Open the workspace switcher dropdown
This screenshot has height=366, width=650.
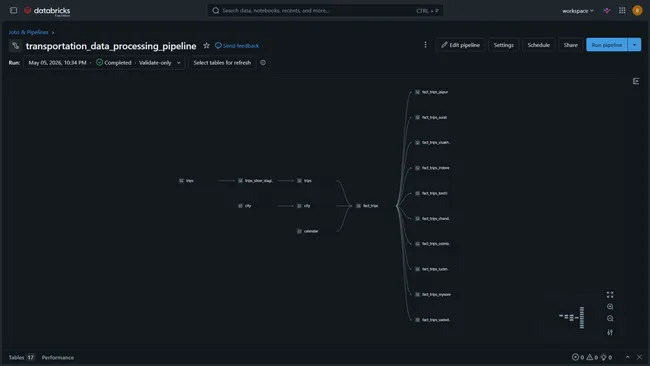[578, 11]
